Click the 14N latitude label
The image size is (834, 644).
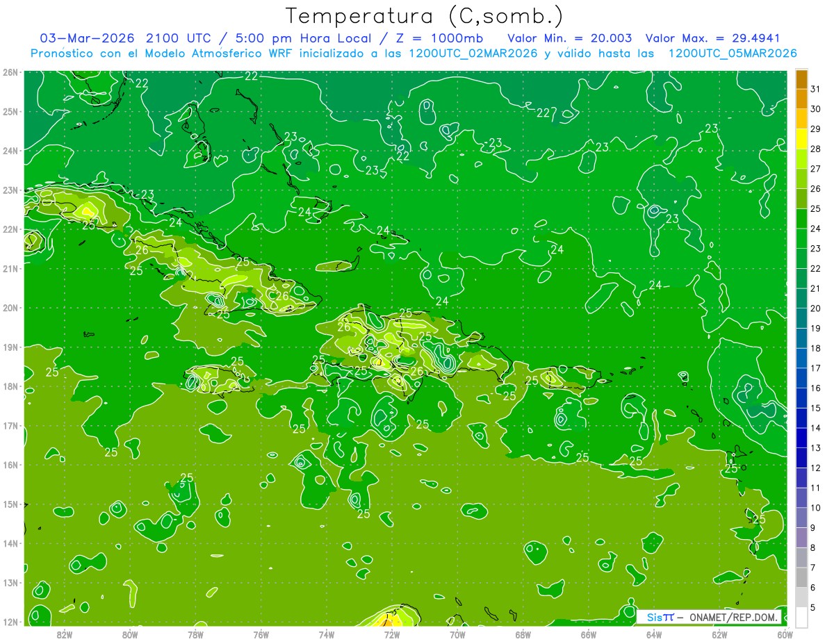10,543
